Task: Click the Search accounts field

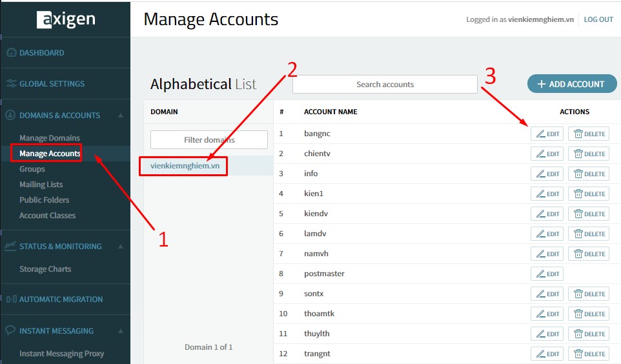Action: pyautogui.click(x=385, y=85)
